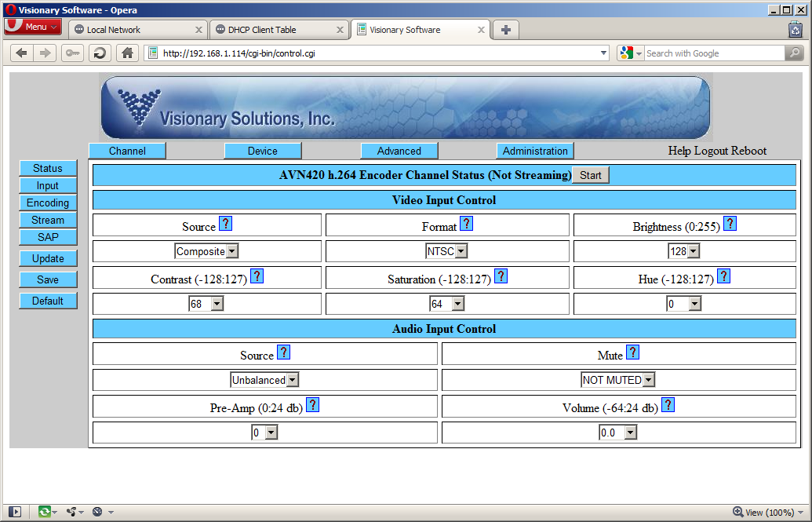Close DHCP Client Table tab
812x522 pixels.
(x=340, y=30)
